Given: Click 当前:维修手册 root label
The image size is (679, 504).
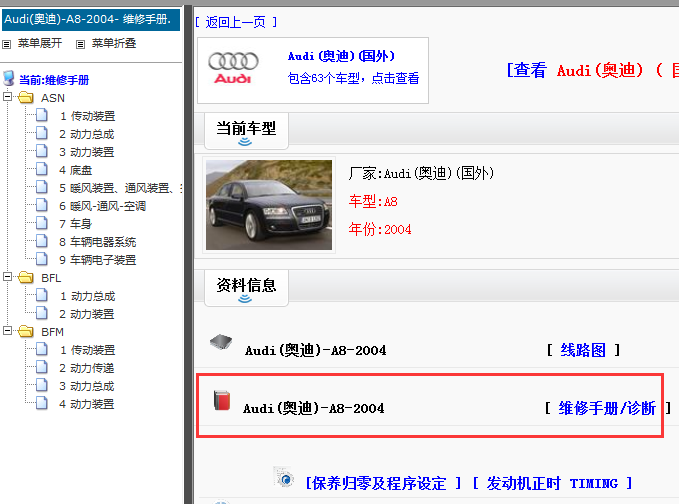Looking at the screenshot, I should [x=54, y=80].
